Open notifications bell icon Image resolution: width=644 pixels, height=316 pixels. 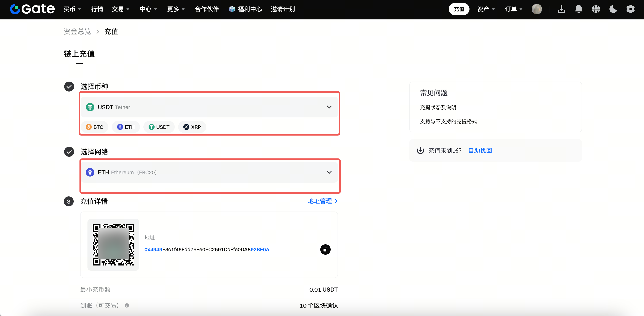pyautogui.click(x=579, y=9)
